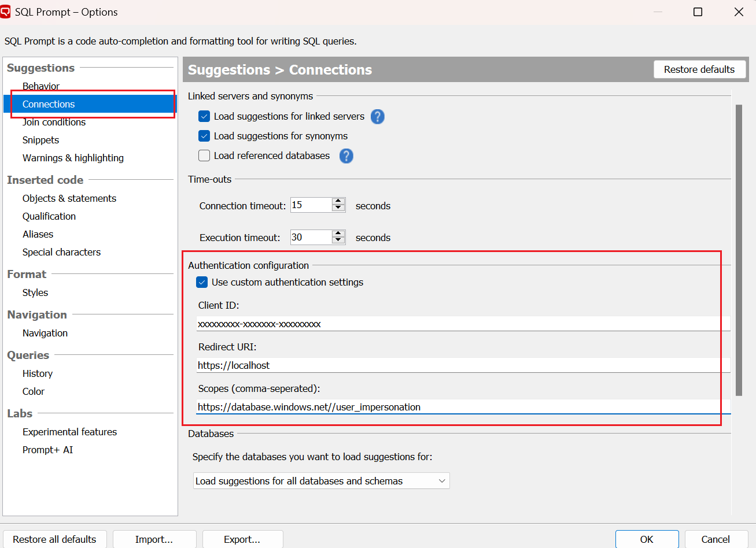The height and width of the screenshot is (548, 756).
Task: Go to Prompt+ AI under Labs
Action: tap(47, 450)
